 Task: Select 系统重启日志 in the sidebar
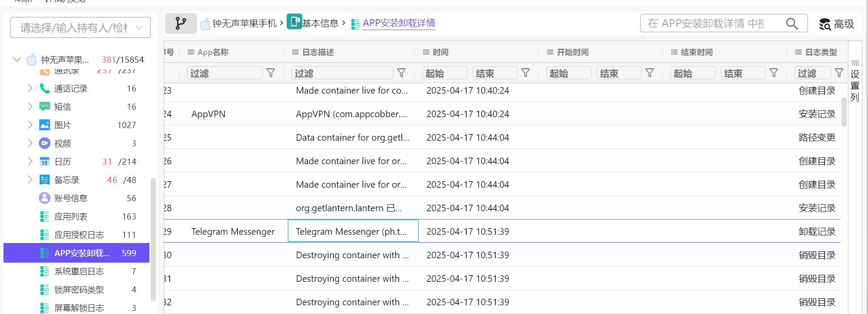pyautogui.click(x=79, y=271)
